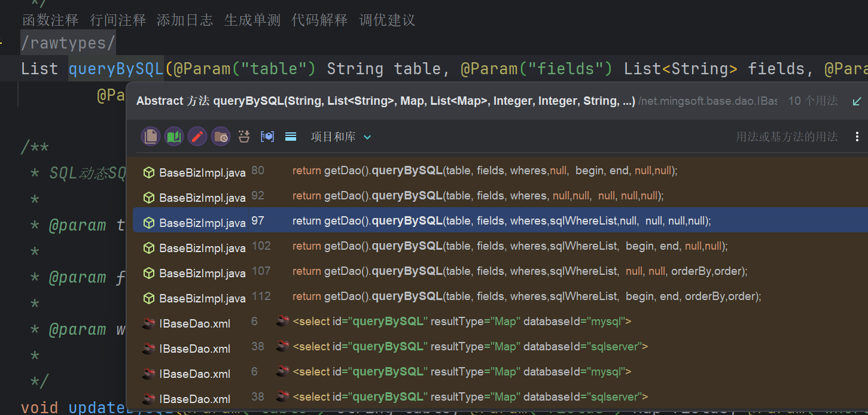Toggle the document-copy filter icon in usages popup
Viewport: 868px width, 415px height.
pos(151,137)
